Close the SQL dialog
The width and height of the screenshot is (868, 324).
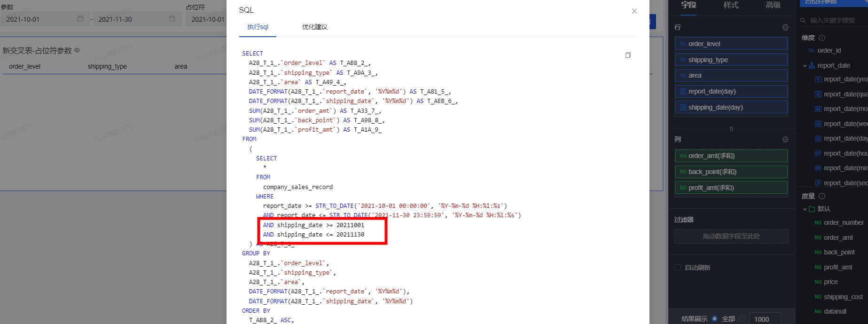[x=634, y=11]
